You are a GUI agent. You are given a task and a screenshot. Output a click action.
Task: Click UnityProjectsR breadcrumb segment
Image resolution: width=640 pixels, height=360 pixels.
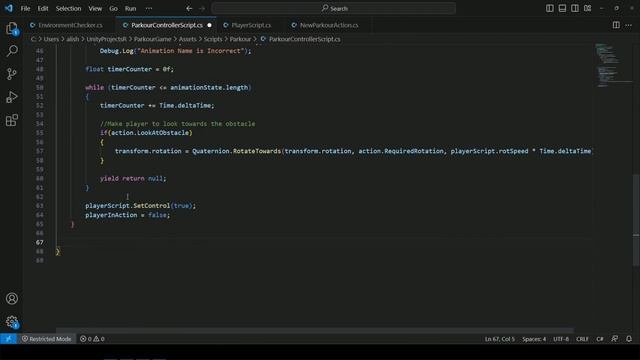pyautogui.click(x=107, y=39)
